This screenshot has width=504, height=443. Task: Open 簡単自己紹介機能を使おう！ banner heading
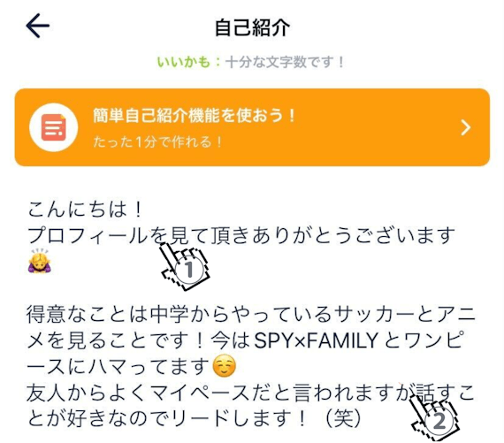195,116
